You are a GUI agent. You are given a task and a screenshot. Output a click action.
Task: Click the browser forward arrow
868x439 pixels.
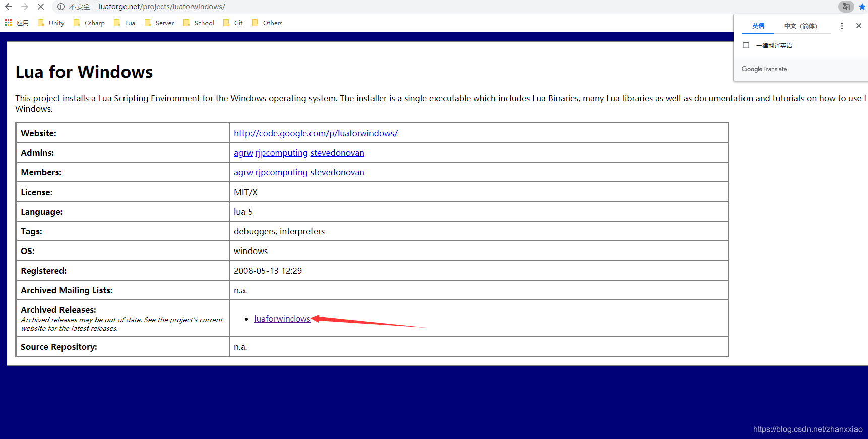25,7
